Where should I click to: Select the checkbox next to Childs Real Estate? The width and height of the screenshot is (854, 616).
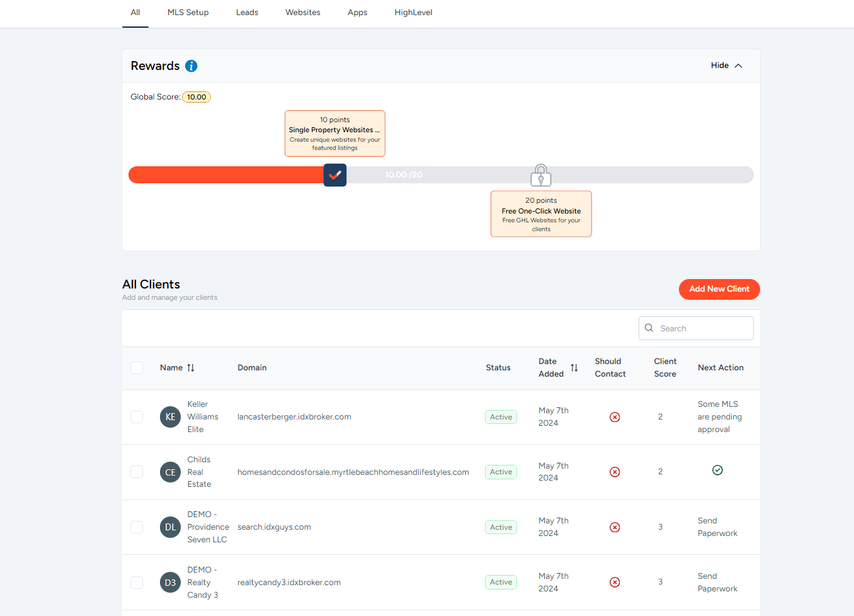point(137,472)
